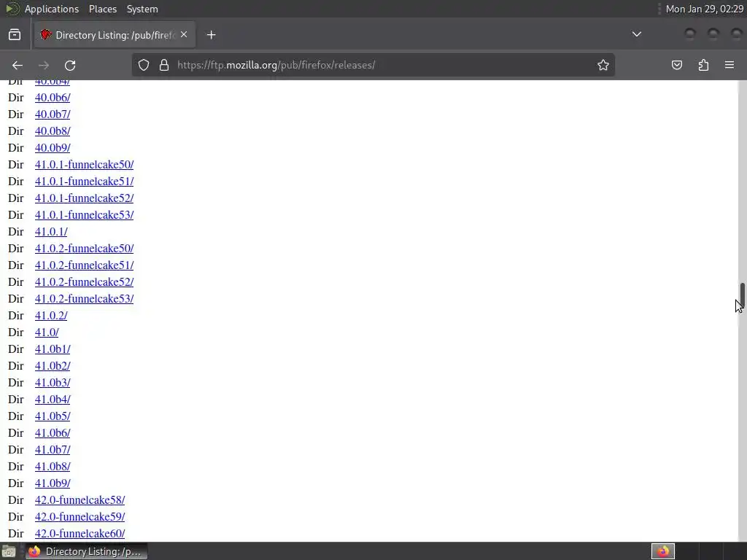The width and height of the screenshot is (747, 560).
Task: Open the 41.0/ directory link
Action: 47,332
